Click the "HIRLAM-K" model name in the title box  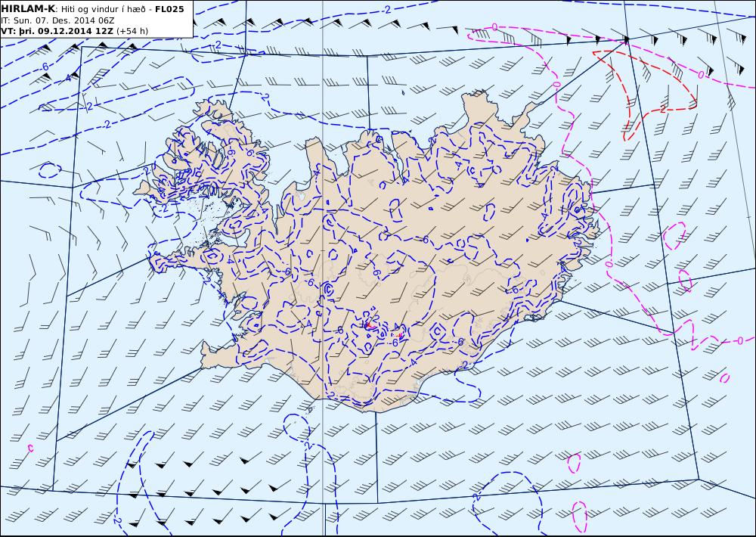point(29,9)
